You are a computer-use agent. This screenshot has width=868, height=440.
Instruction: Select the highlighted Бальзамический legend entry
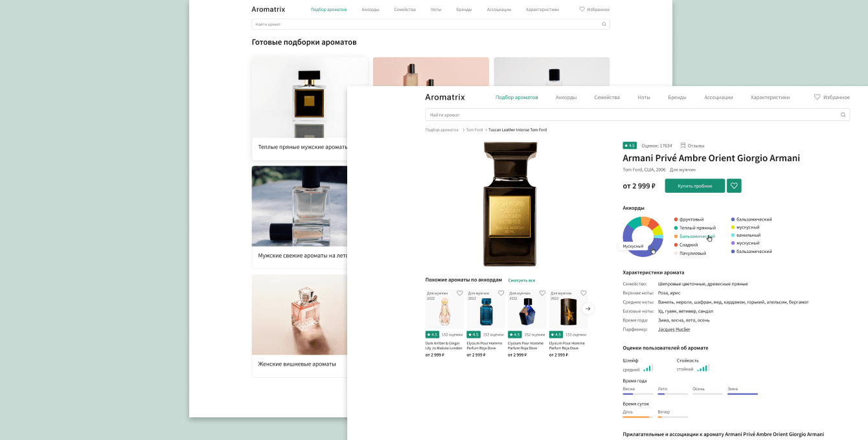(x=697, y=236)
